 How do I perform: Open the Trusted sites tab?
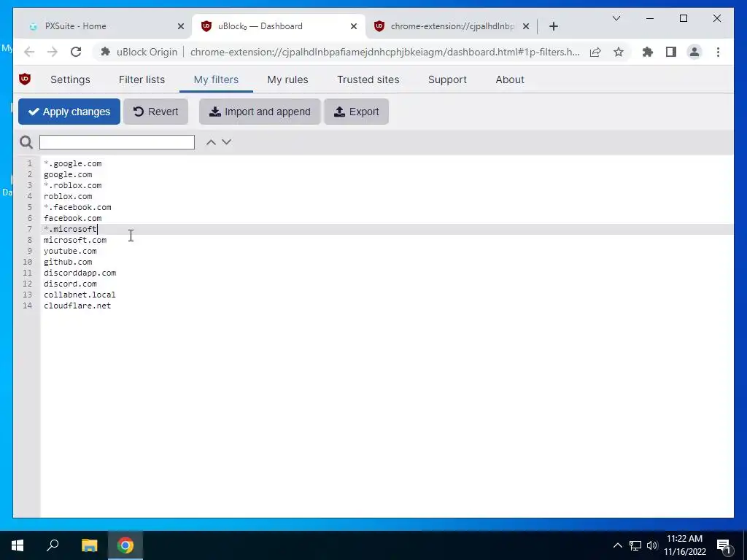point(368,79)
